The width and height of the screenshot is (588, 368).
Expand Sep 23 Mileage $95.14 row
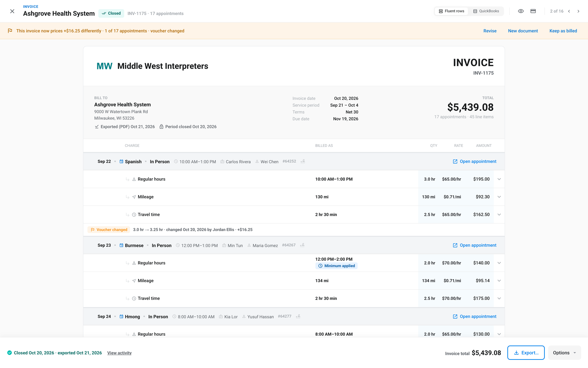point(499,281)
